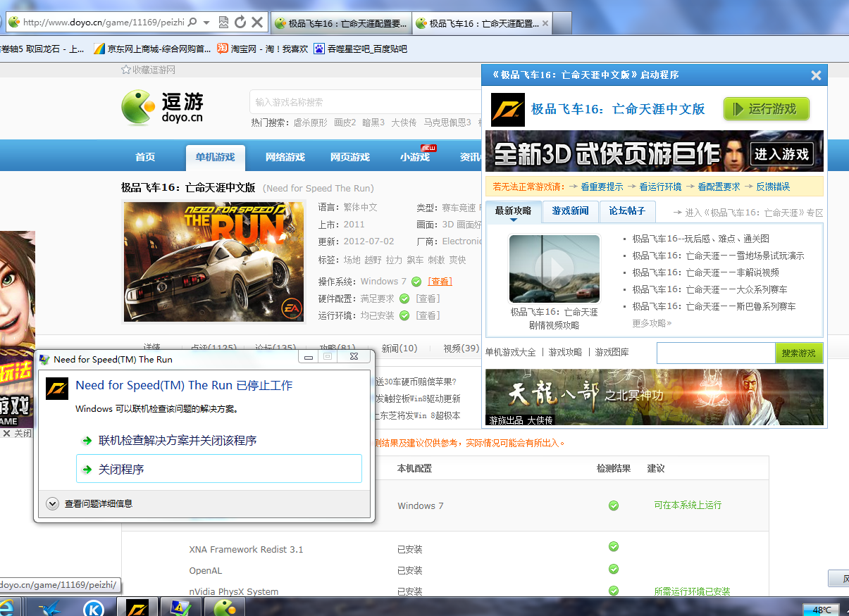This screenshot has width=849, height=616.
Task: Click the green check icon beside 运行环境 均已安装
Action: click(404, 315)
